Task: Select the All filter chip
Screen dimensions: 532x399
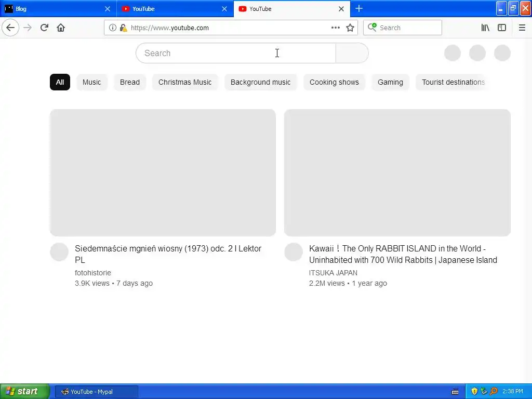Action: point(60,82)
